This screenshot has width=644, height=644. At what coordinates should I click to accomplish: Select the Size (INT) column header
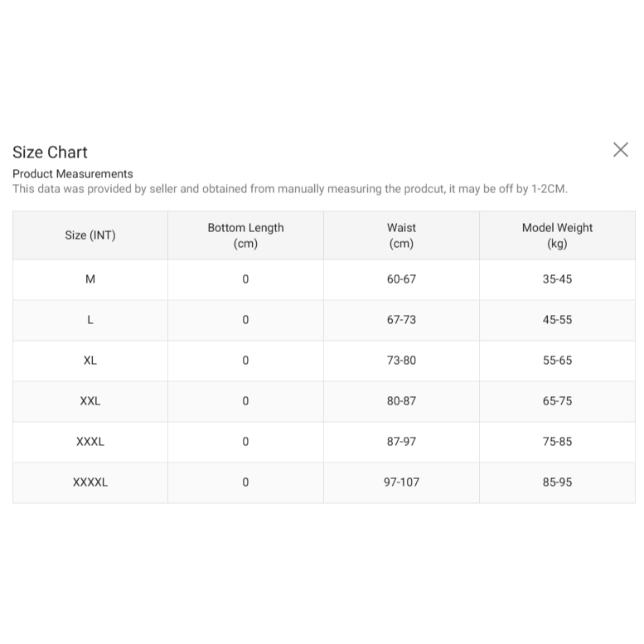(90, 235)
